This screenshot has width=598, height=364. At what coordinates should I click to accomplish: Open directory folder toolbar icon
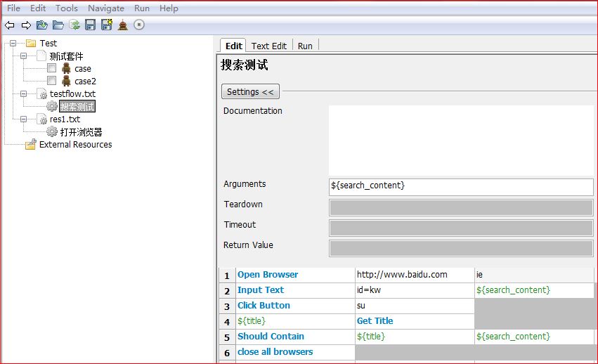point(58,25)
